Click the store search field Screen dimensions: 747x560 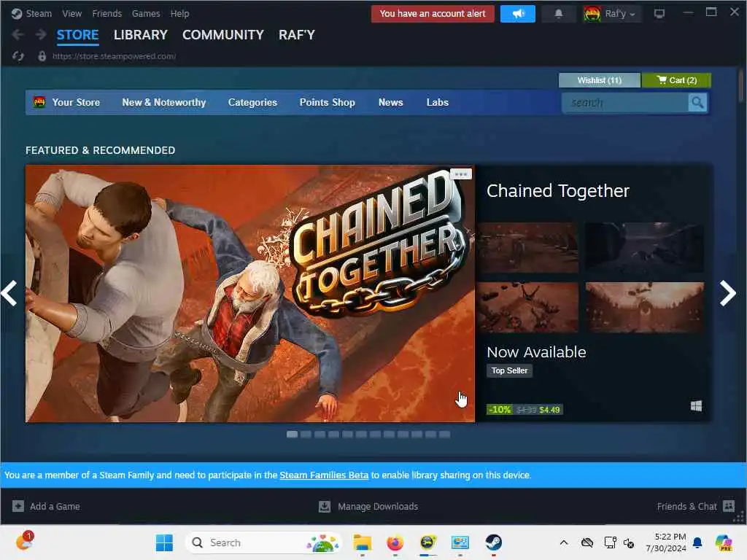coord(625,102)
